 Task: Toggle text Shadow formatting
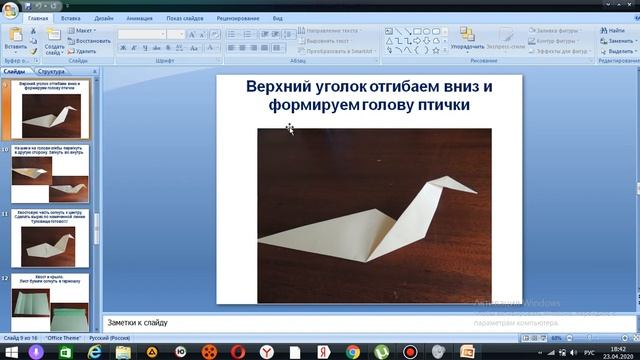(168, 48)
